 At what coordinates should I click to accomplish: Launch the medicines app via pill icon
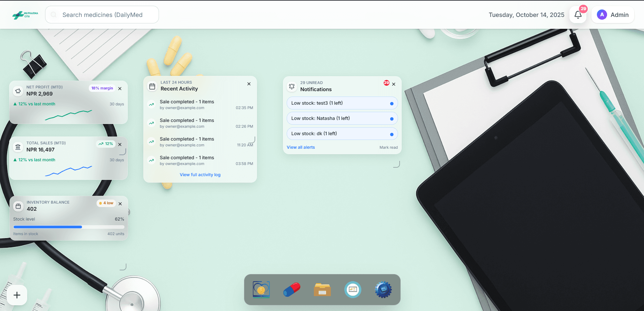pos(291,290)
